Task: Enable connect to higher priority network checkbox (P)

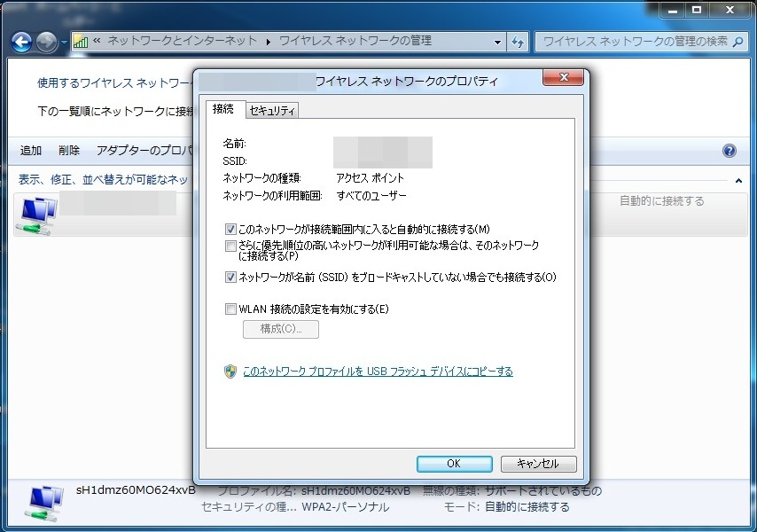Action: pyautogui.click(x=230, y=246)
